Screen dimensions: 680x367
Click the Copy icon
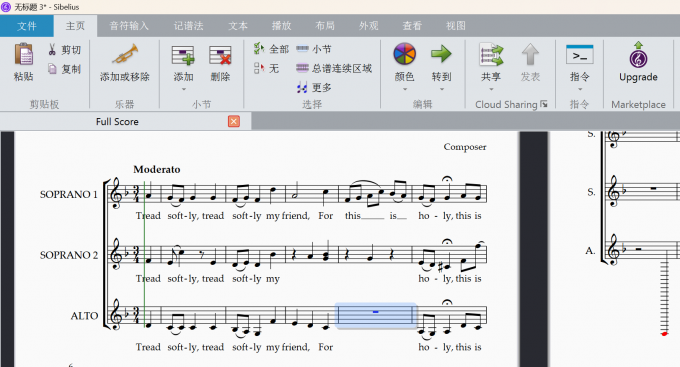pos(52,69)
